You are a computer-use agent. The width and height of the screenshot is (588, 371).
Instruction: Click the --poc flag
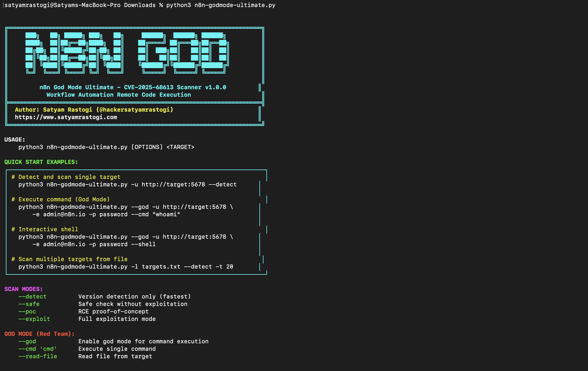click(27, 312)
